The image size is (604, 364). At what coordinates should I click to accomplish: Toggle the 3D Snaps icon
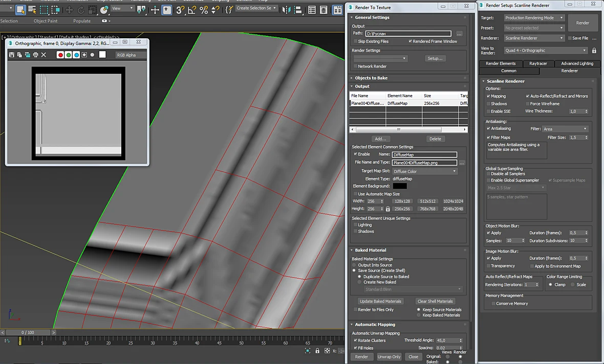click(180, 10)
